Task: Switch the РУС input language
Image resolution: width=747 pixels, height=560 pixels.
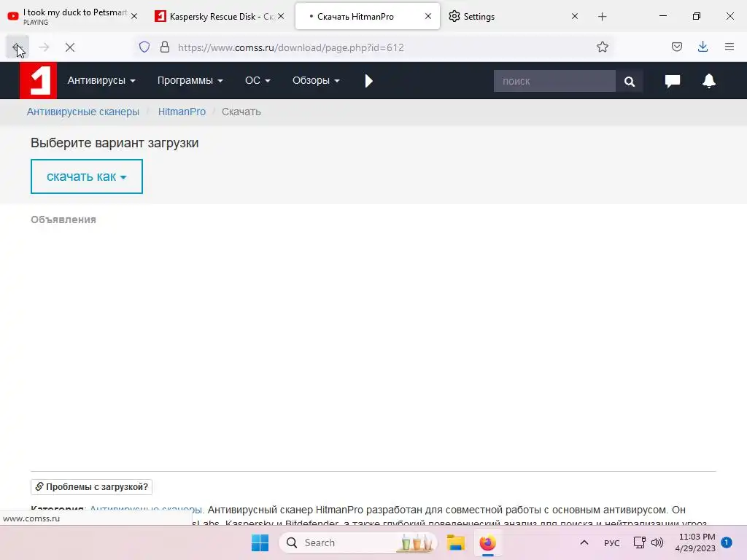Action: pyautogui.click(x=612, y=543)
